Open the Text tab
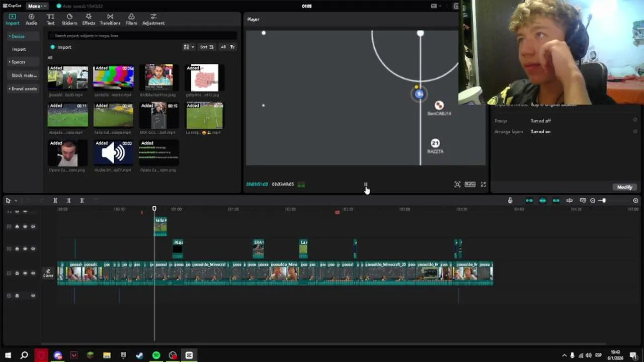The width and height of the screenshot is (644, 362). coord(50,20)
